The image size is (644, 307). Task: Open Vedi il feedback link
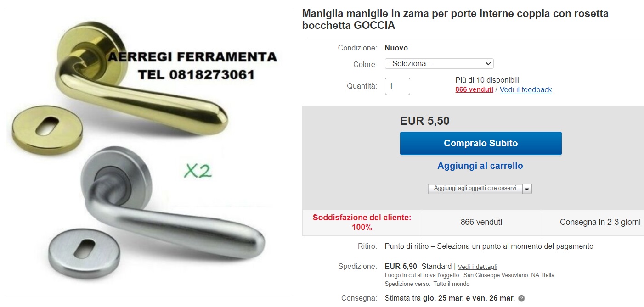pos(525,89)
